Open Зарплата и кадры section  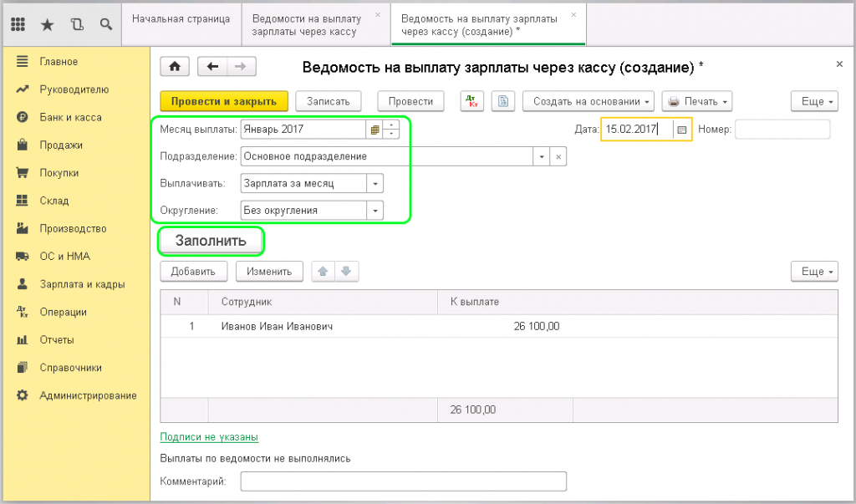[x=82, y=284]
